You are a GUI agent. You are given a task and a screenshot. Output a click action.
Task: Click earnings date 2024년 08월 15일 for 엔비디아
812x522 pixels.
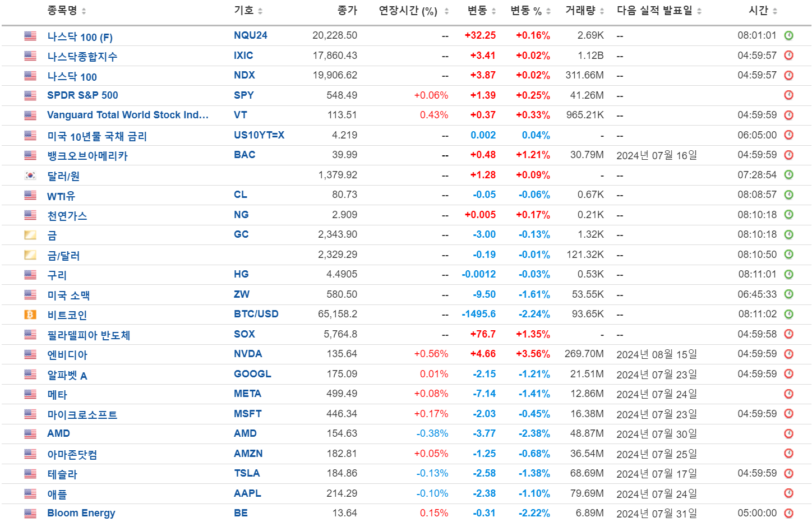click(x=657, y=354)
